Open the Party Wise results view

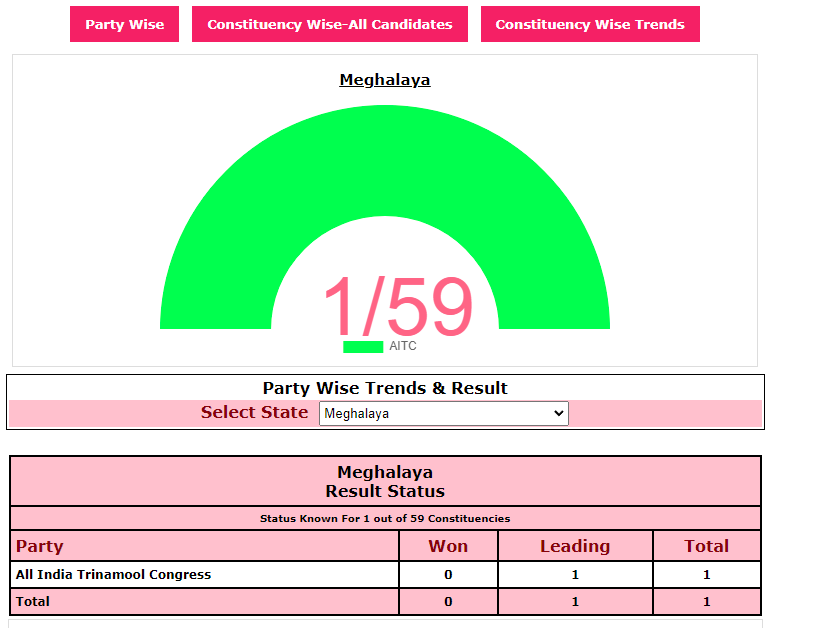coord(124,24)
